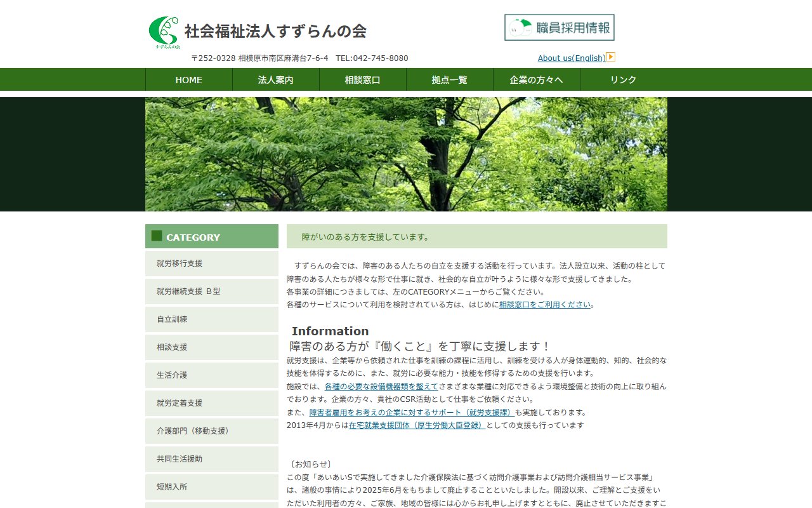Follow the 各種の必要な設備機器類を整えて link

click(x=381, y=386)
